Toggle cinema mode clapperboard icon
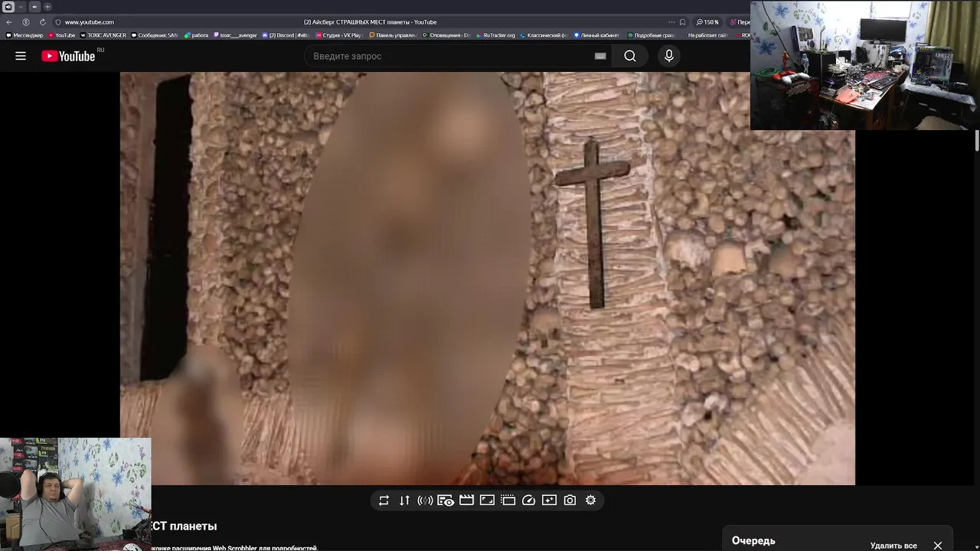This screenshot has height=551, width=980. tap(466, 500)
